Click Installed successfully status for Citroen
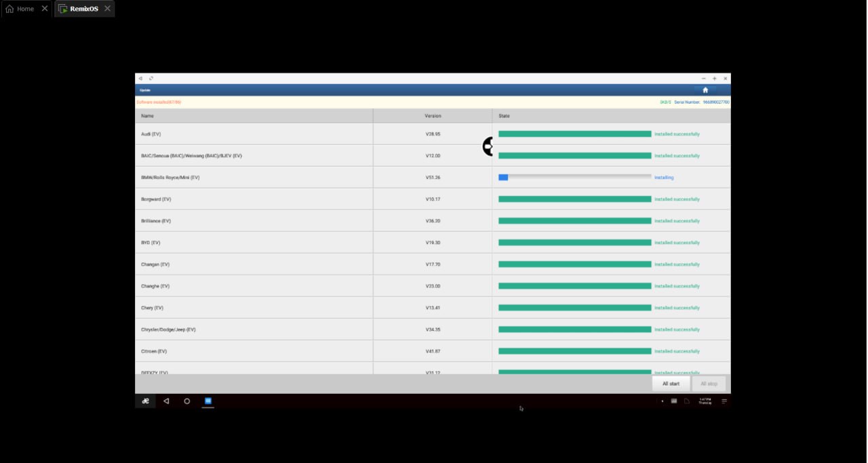The height and width of the screenshot is (463, 868). 677,351
